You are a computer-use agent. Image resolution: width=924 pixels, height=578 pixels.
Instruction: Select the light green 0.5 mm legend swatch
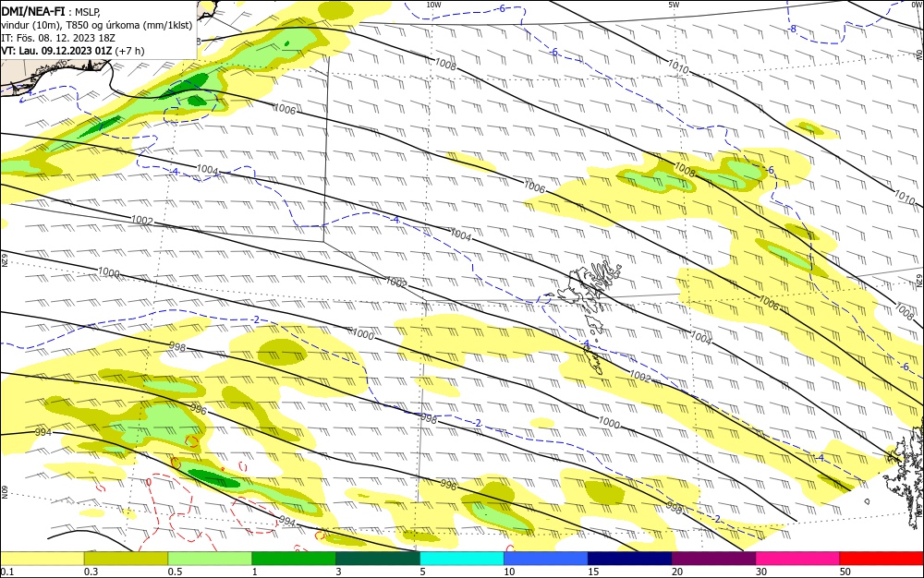click(x=210, y=559)
